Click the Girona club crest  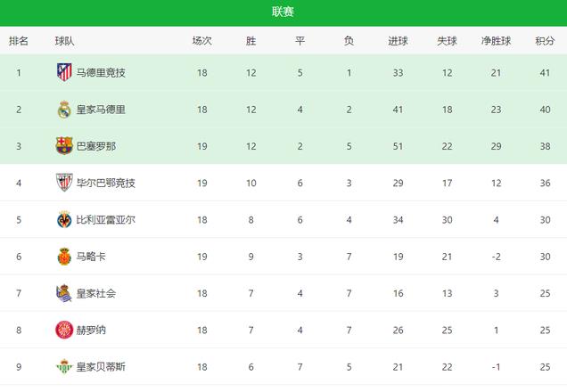tap(64, 330)
